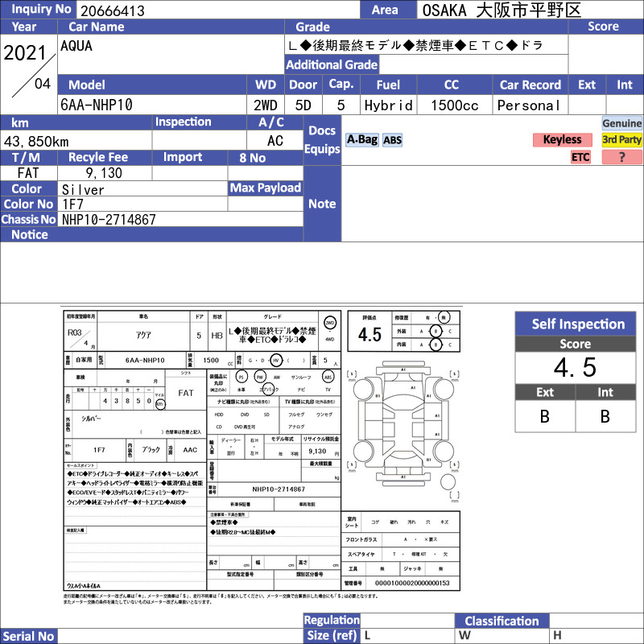The image size is (644, 644).
Task: Click the Size (ref) label
Action: click(x=332, y=636)
